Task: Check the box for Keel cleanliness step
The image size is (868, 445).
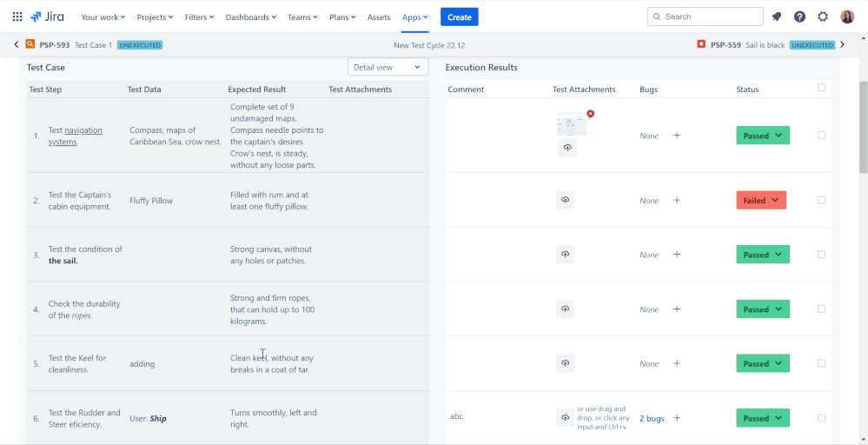Action: pos(821,363)
